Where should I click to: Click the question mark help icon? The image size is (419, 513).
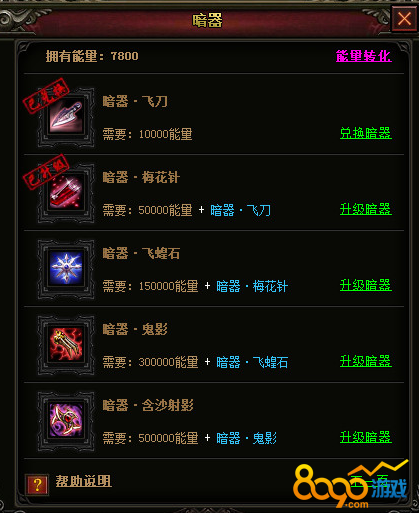(37, 485)
